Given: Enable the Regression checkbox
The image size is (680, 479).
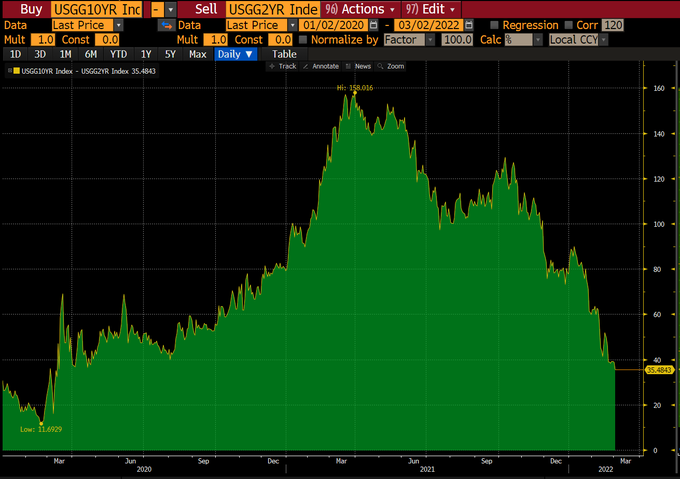Looking at the screenshot, I should point(494,25).
